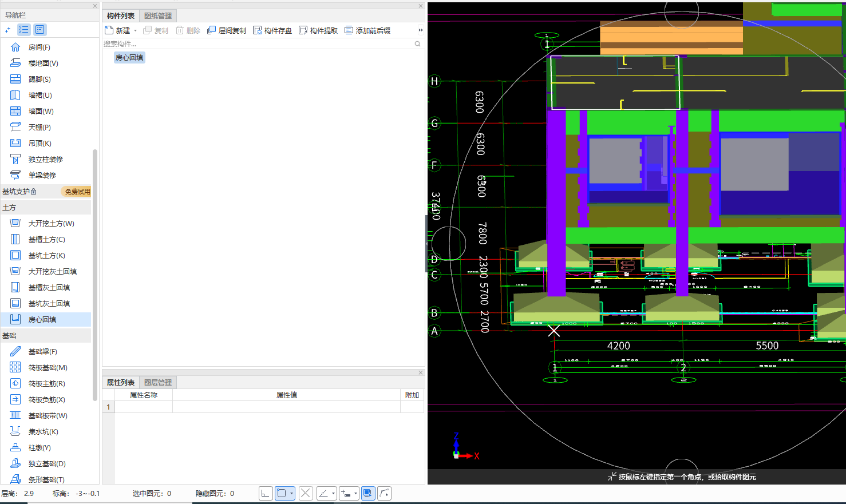Select 筏板主筋(R) item

(x=46, y=384)
